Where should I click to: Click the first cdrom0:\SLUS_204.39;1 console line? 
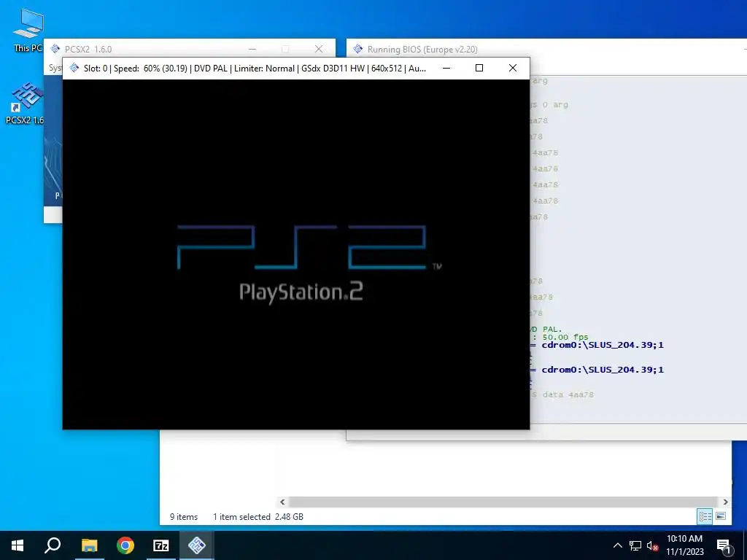[x=602, y=345]
